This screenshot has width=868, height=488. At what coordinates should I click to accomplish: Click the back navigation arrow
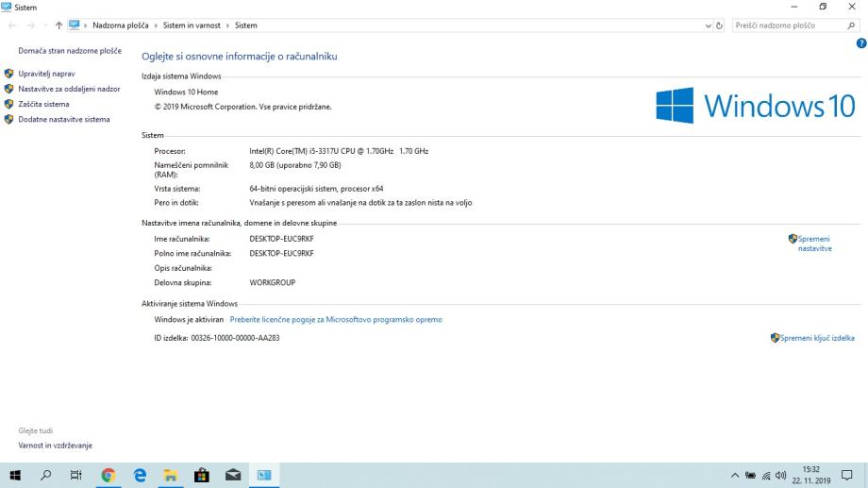[x=12, y=25]
